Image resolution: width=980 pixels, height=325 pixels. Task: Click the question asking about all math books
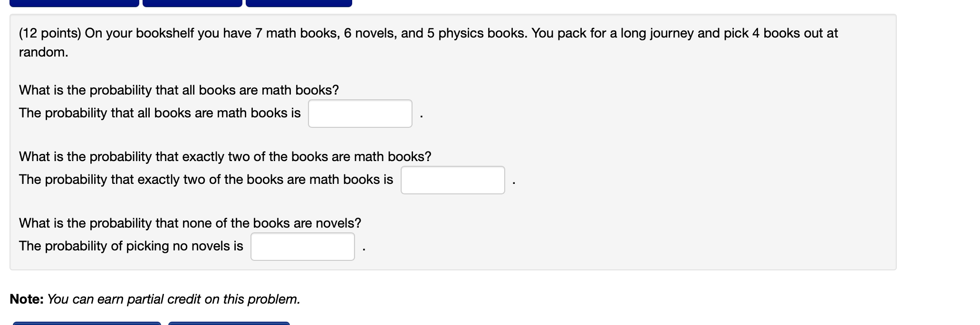pos(179,90)
